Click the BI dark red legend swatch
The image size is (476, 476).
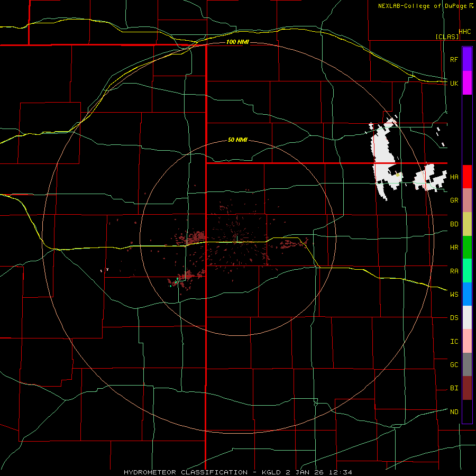click(467, 388)
